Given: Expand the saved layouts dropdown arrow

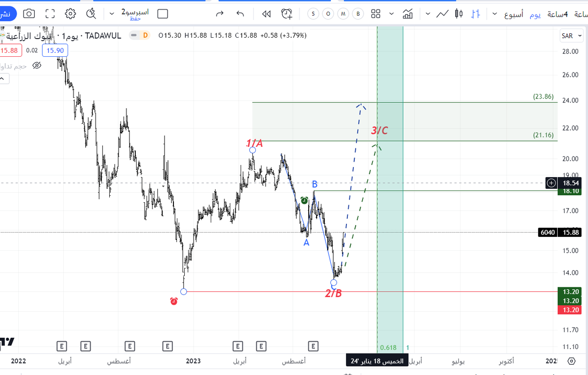Looking at the screenshot, I should [x=113, y=14].
